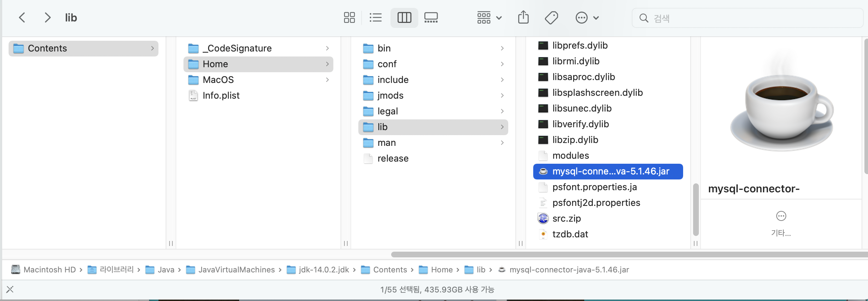Click 라이브러리 in the path bar

click(x=111, y=270)
